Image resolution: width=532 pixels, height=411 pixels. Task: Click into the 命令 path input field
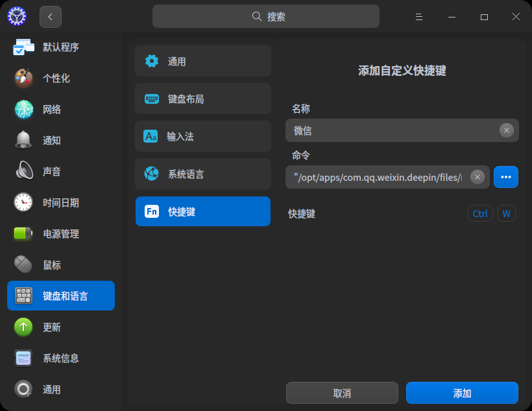pyautogui.click(x=387, y=177)
